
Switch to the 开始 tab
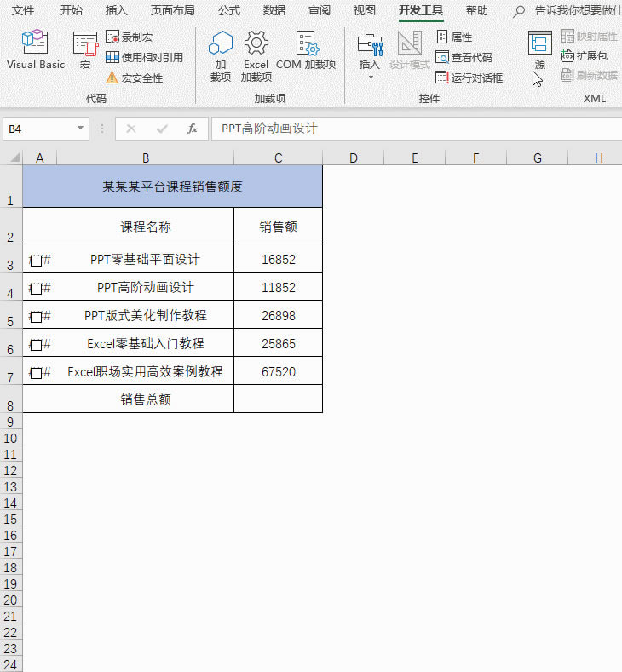click(x=72, y=10)
